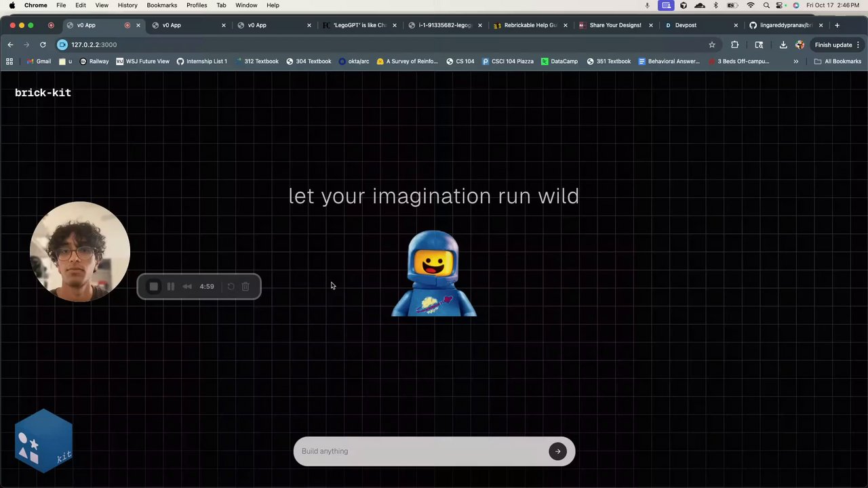Open the DataCamp bookmark

point(559,61)
